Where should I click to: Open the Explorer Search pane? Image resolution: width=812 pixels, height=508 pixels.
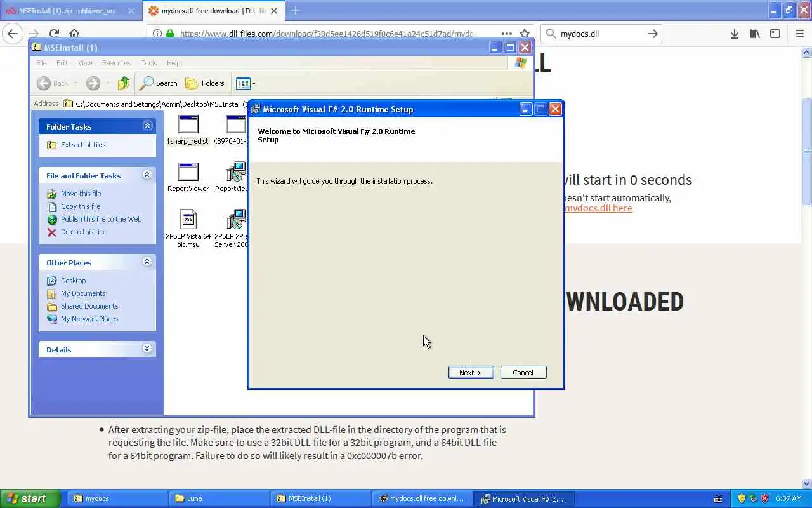[x=159, y=83]
